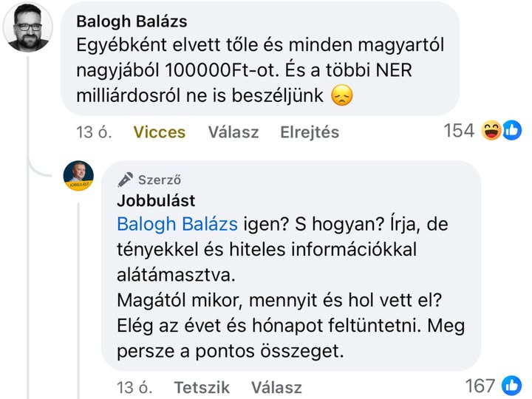Open the first comment's 13 ó. timestamp
The height and width of the screenshot is (399, 532).
tap(94, 132)
